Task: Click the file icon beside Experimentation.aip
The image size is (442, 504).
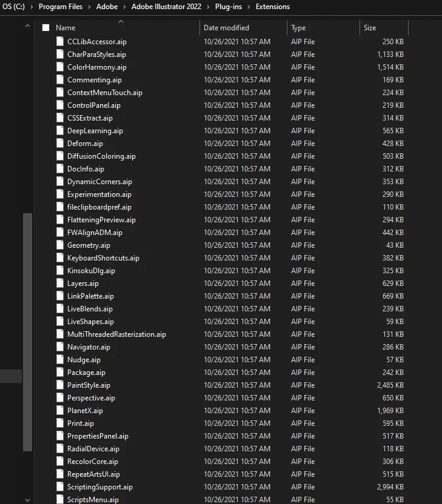Action: click(x=60, y=194)
